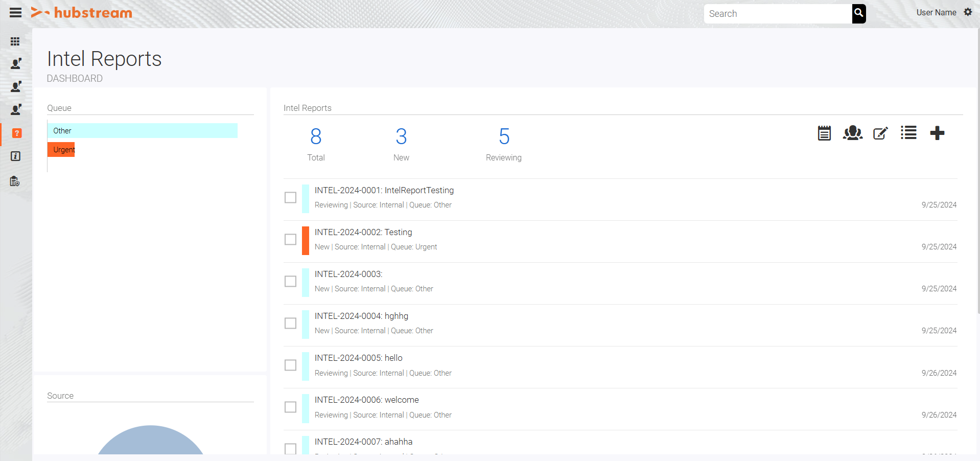This screenshot has width=980, height=461.
Task: Open the info panel icon in sidebar
Action: point(15,156)
